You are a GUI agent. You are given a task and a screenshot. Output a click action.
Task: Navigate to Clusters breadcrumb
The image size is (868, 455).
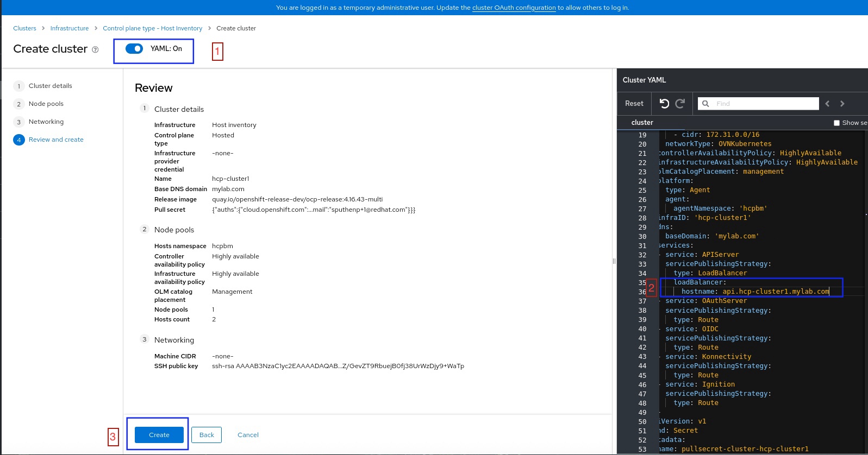(x=24, y=28)
